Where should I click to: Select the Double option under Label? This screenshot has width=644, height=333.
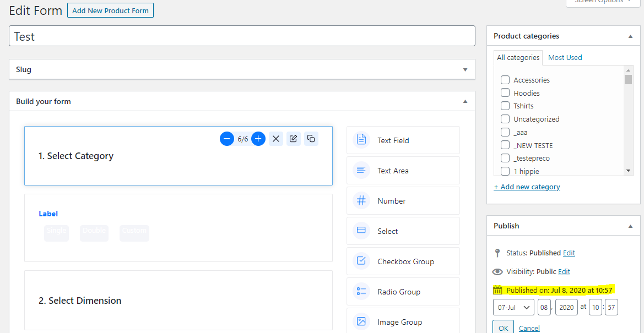tap(94, 233)
